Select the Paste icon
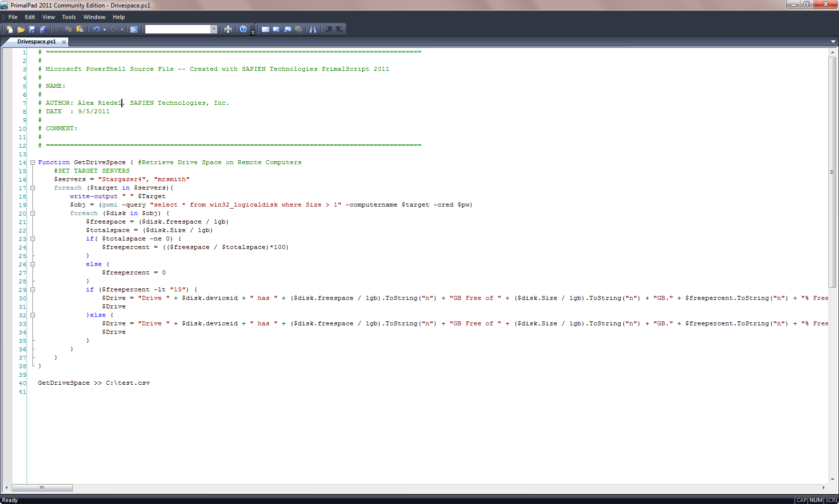 pyautogui.click(x=80, y=29)
